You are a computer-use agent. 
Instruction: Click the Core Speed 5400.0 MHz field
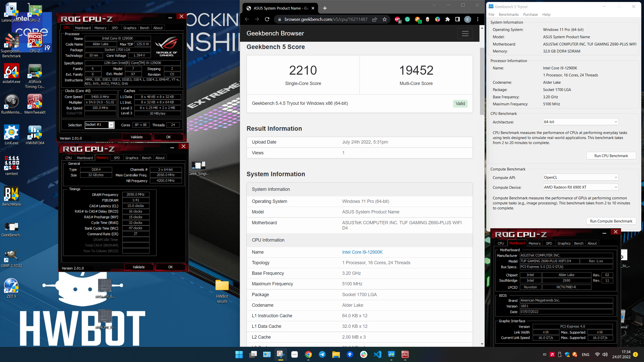[x=100, y=97]
